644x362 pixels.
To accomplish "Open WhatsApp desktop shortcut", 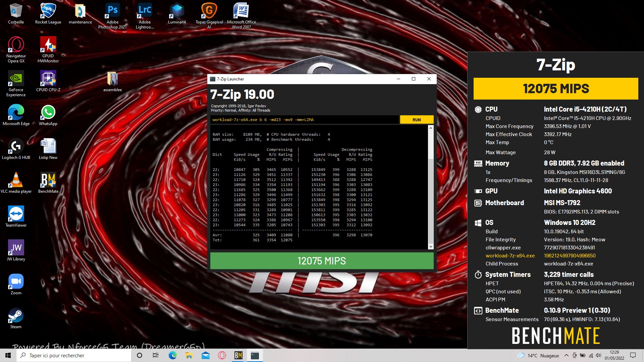I will [x=48, y=115].
